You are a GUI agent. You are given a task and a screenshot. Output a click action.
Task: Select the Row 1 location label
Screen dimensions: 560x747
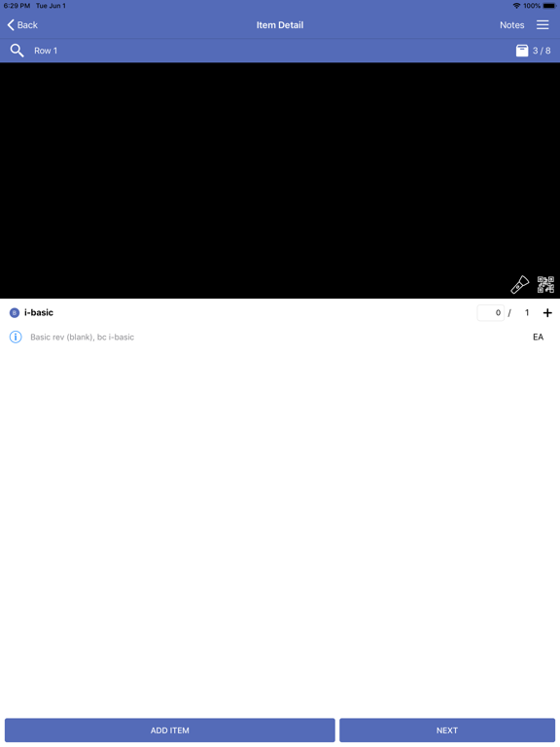click(x=46, y=51)
